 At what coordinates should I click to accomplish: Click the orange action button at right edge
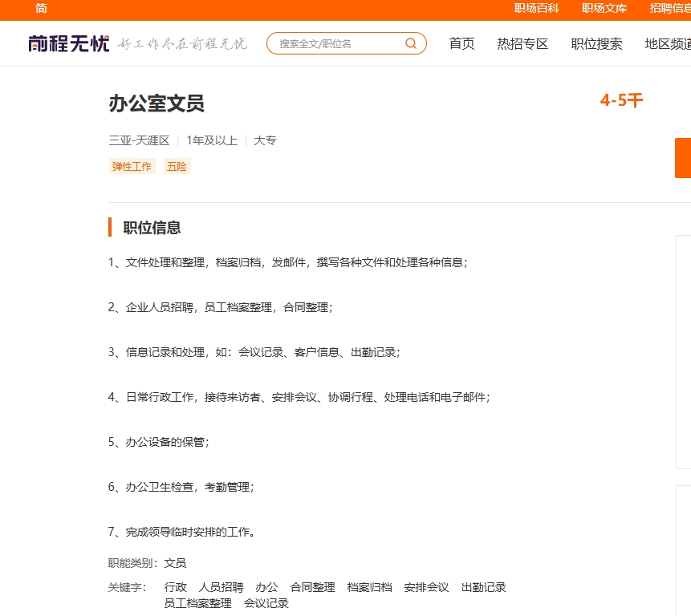point(683,158)
